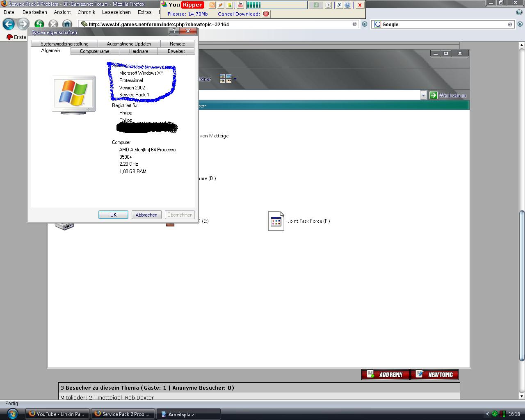Click the search go button beside Google box

[520, 24]
